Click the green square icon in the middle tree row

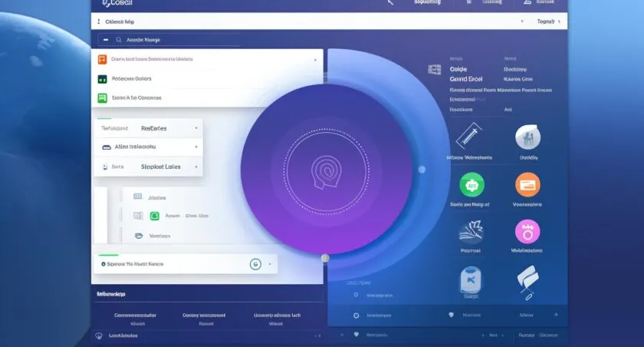click(154, 216)
